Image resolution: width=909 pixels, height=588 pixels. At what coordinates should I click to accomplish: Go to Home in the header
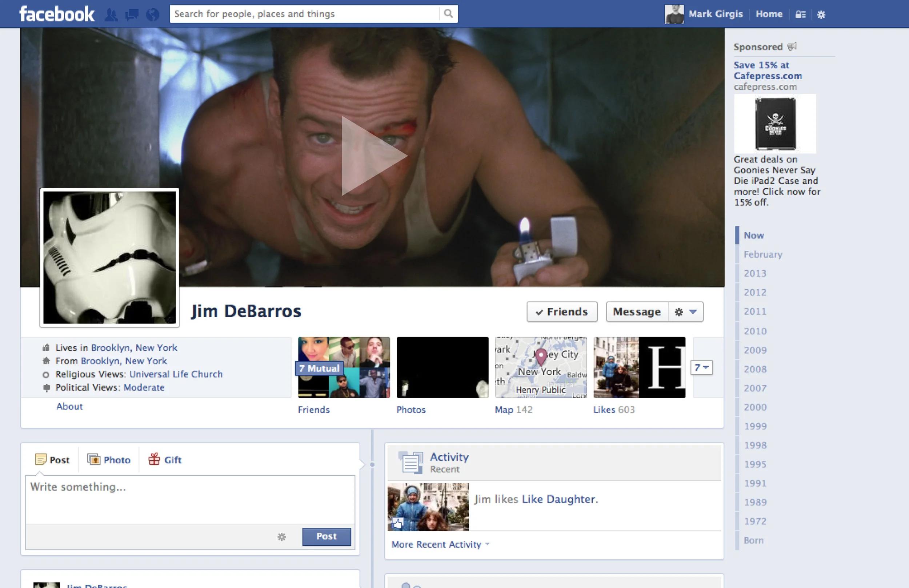point(769,14)
